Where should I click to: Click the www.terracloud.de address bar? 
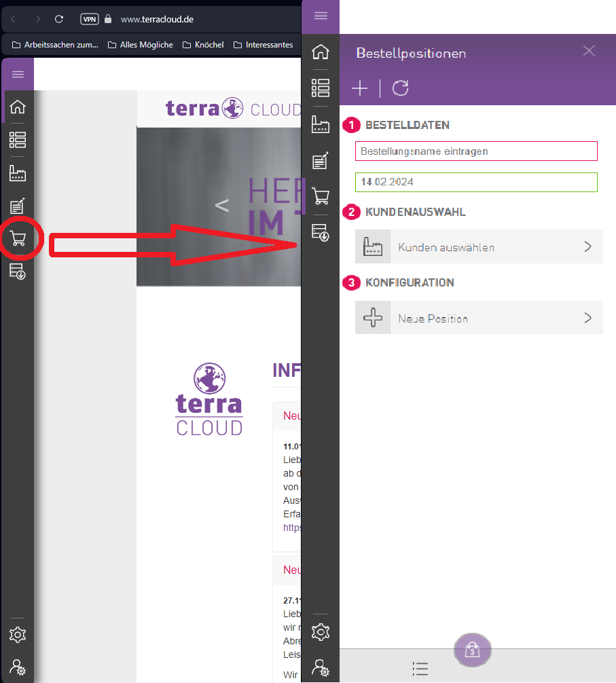click(157, 19)
